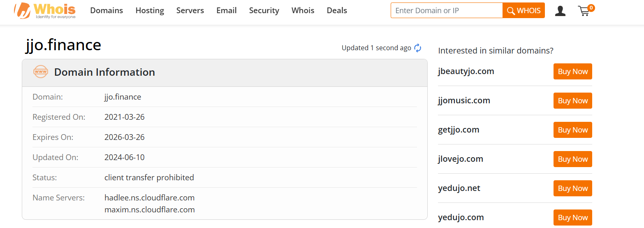Focus the Enter Domain or IP field

[447, 11]
